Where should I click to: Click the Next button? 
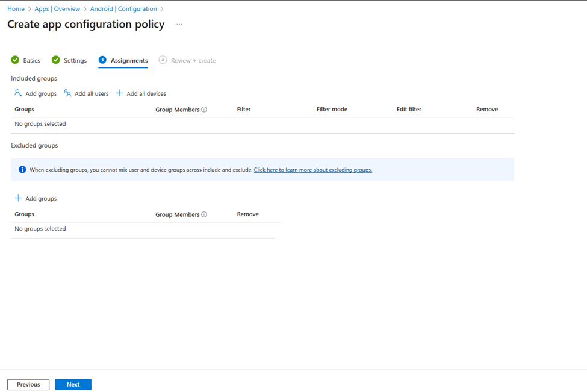click(x=73, y=384)
